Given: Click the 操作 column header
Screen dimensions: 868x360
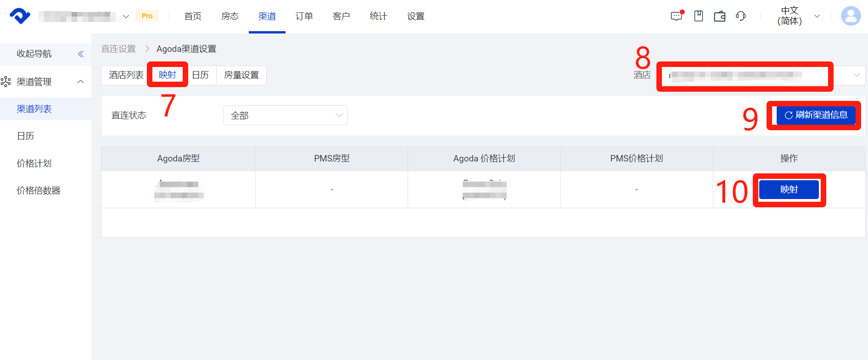Looking at the screenshot, I should [789, 159].
